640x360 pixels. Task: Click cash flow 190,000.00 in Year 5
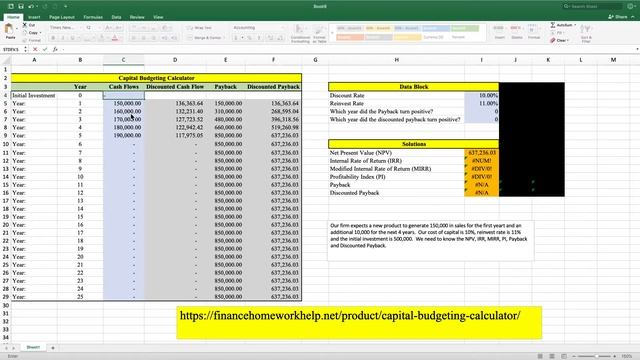click(124, 135)
